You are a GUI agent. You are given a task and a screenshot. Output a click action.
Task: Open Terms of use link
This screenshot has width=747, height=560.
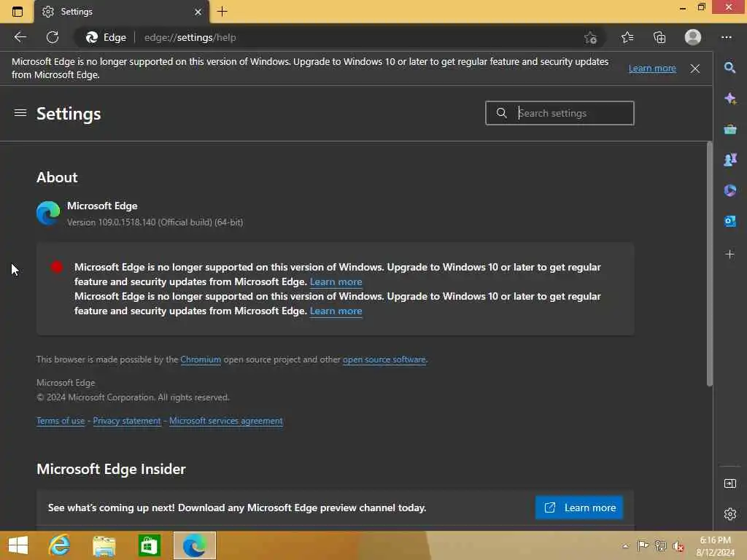[x=61, y=421]
